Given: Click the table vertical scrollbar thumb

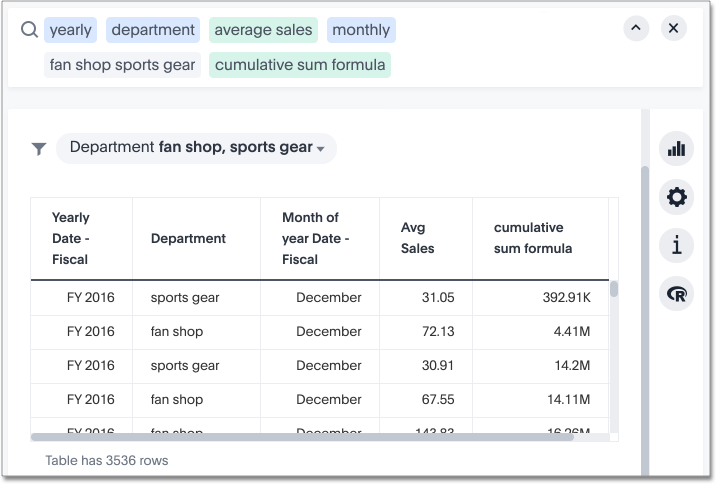Looking at the screenshot, I should click(614, 289).
